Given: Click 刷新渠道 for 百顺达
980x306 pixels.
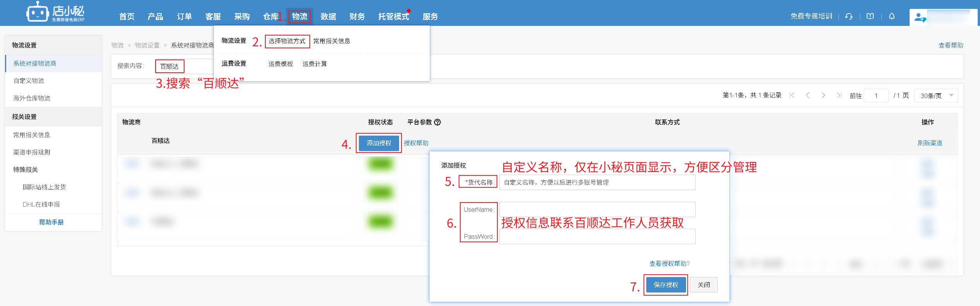Looking at the screenshot, I should (930, 143).
